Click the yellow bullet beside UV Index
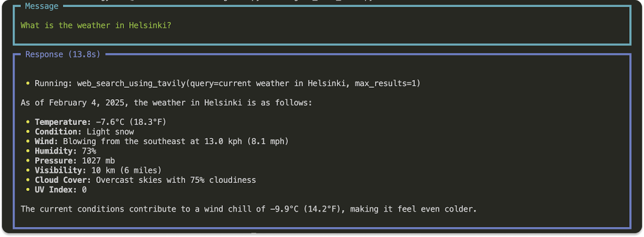644x237 pixels. coord(28,190)
